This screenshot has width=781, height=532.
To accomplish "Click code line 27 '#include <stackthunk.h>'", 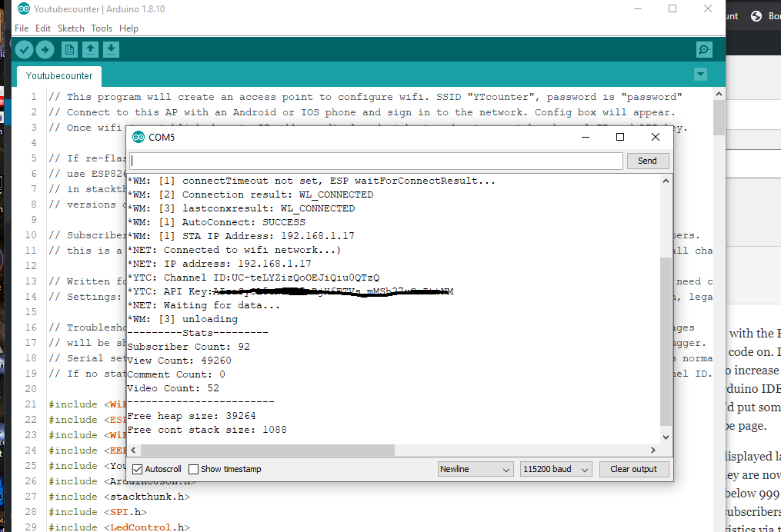I will pos(119,496).
